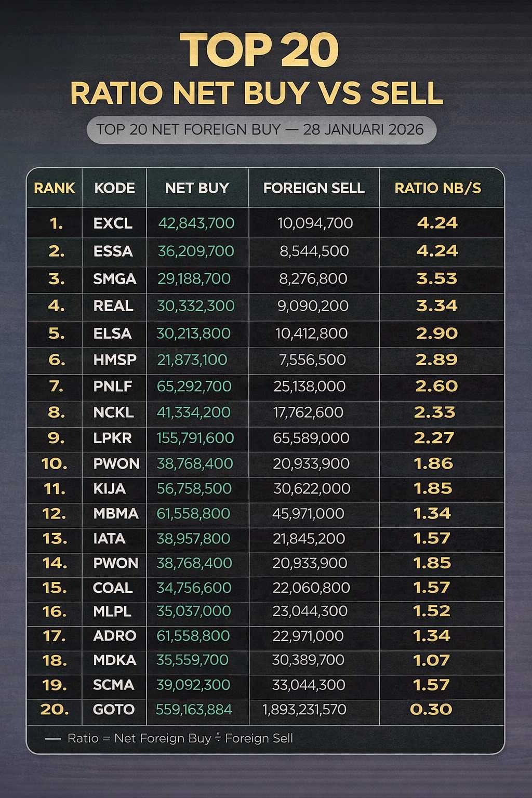Click GOTO foreign sell value 1,893,231,570
Image resolution: width=532 pixels, height=798 pixels.
(x=304, y=710)
